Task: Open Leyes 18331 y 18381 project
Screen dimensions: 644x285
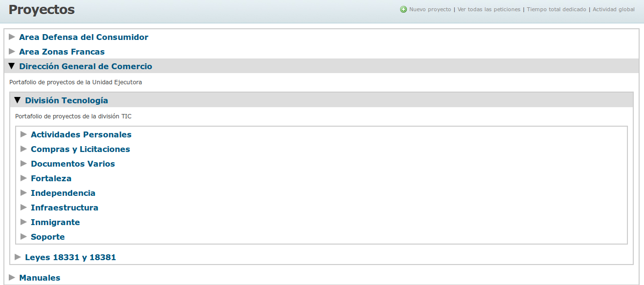Action: coord(71,257)
